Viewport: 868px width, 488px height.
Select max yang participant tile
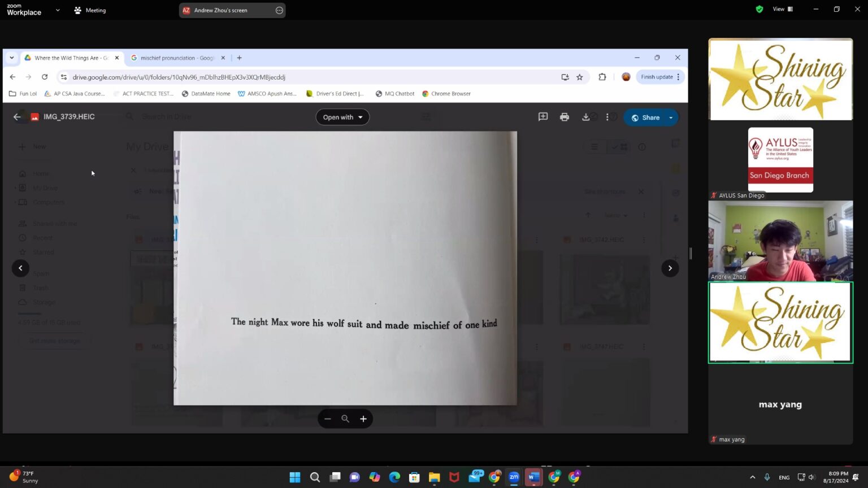click(780, 404)
